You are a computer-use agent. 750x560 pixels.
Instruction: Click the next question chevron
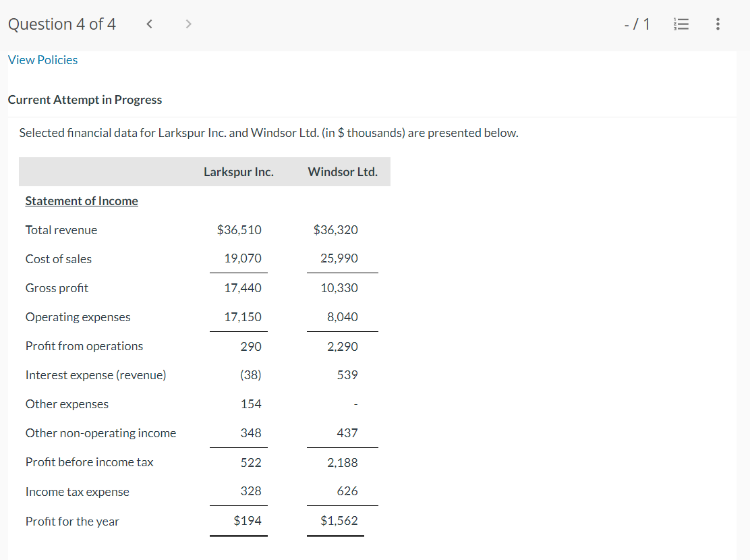[x=188, y=23]
